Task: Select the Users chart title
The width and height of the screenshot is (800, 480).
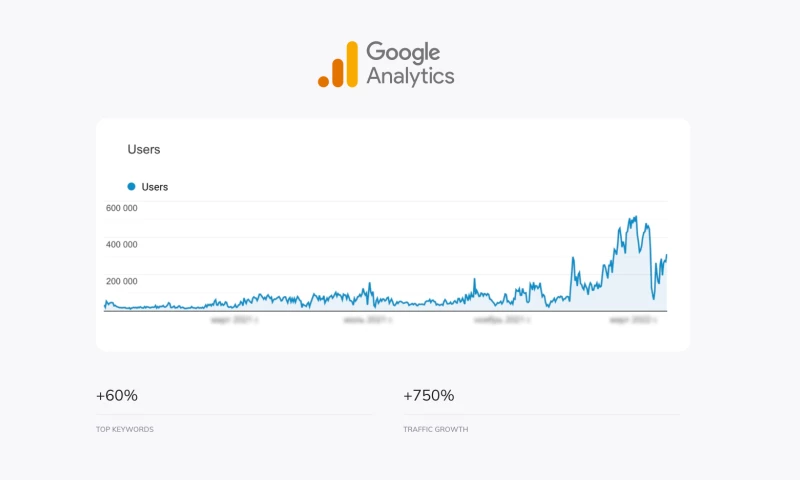Action: tap(144, 150)
